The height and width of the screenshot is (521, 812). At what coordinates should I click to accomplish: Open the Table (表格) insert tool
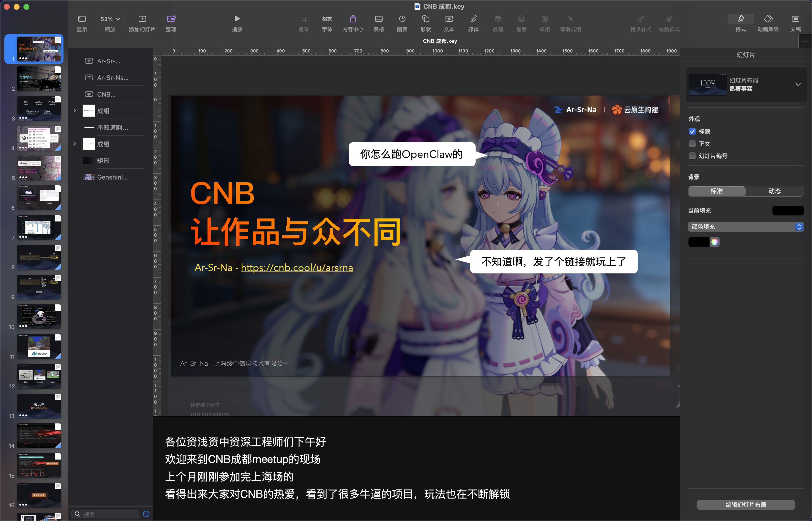click(x=379, y=19)
